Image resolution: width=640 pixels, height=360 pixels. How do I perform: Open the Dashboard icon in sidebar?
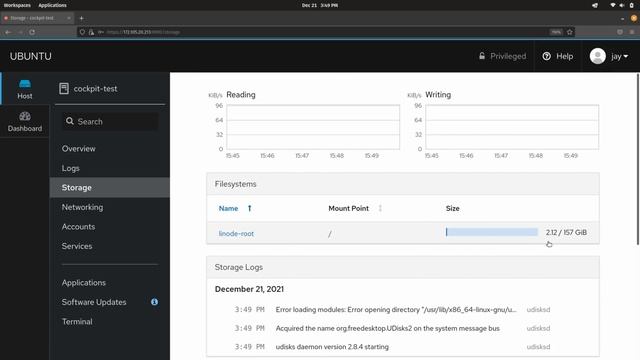point(24,116)
